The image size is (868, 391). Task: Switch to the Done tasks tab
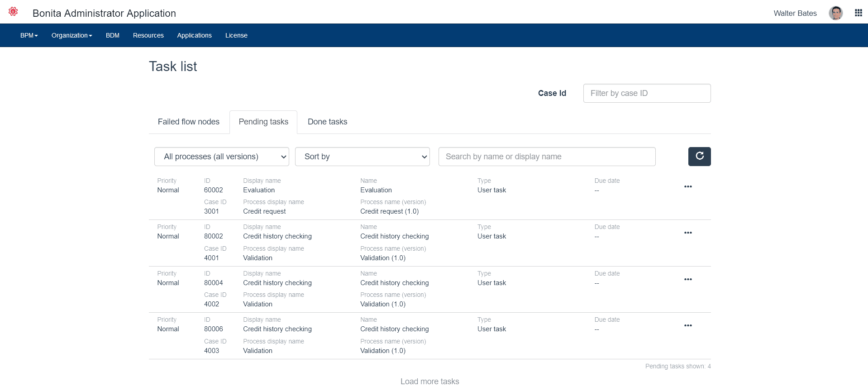coord(327,122)
